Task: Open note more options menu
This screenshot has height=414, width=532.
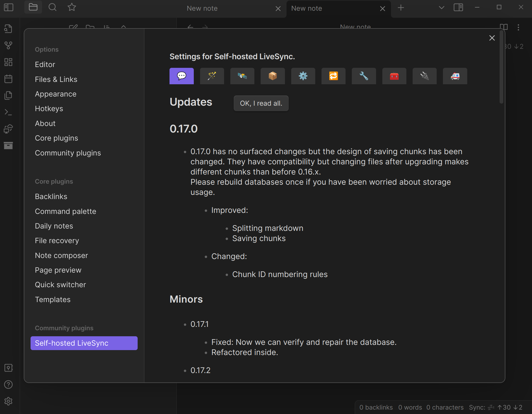Action: pyautogui.click(x=518, y=27)
